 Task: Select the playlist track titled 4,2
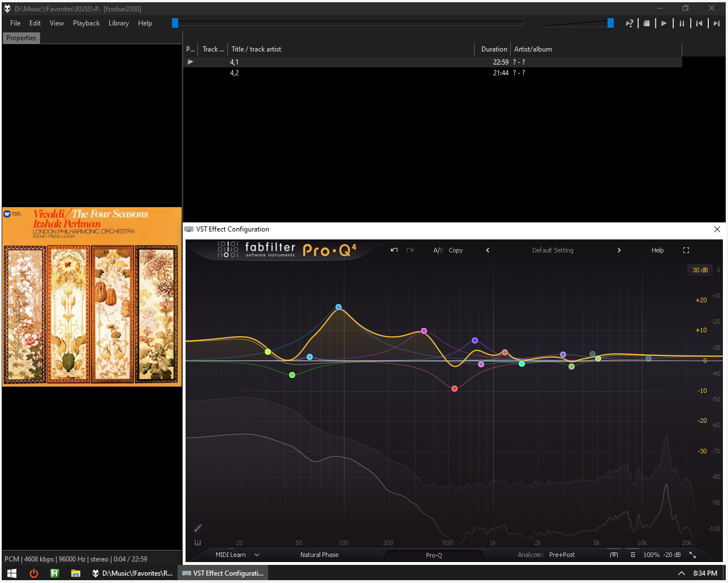click(x=433, y=73)
